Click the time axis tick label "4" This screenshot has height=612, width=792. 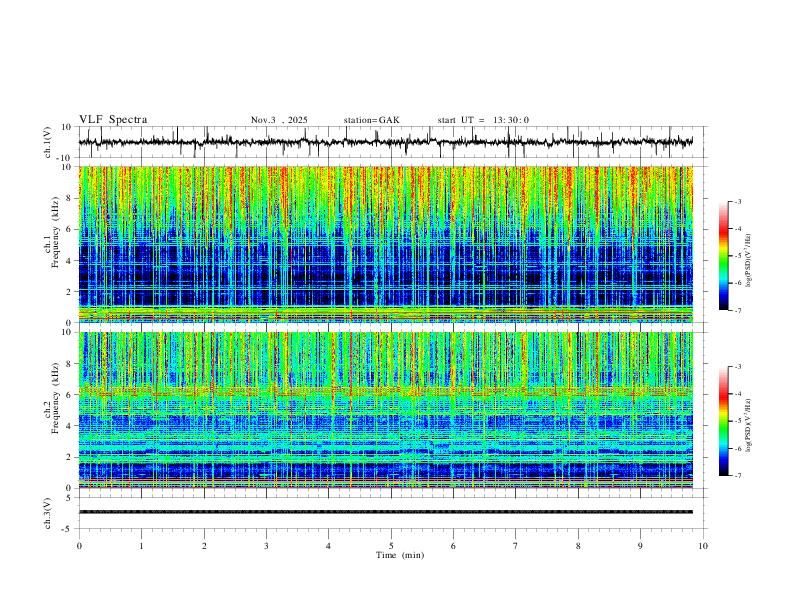point(329,546)
